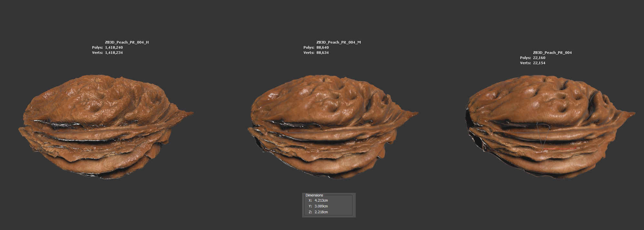The image size is (644, 230).
Task: Click the Y dimension value 3.089cm
Action: pos(321,206)
